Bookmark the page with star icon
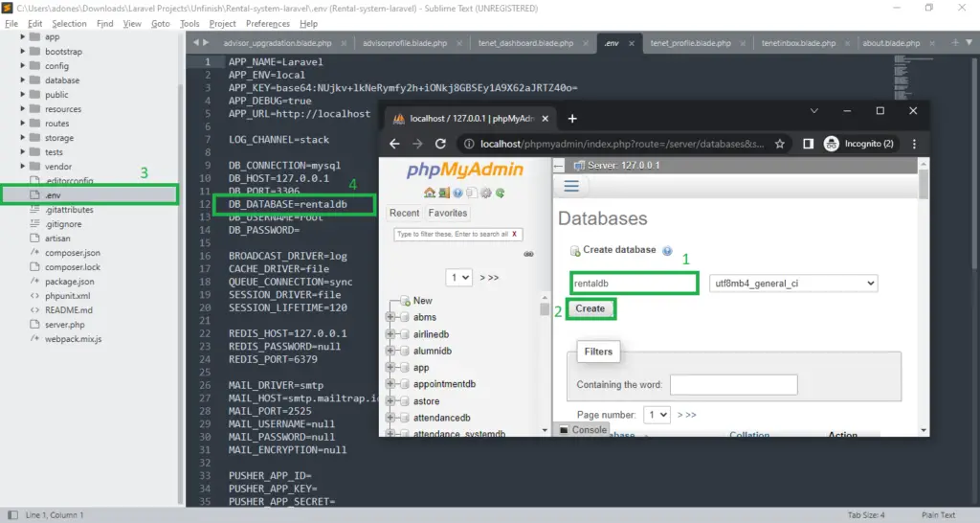The image size is (980, 523). pos(780,144)
